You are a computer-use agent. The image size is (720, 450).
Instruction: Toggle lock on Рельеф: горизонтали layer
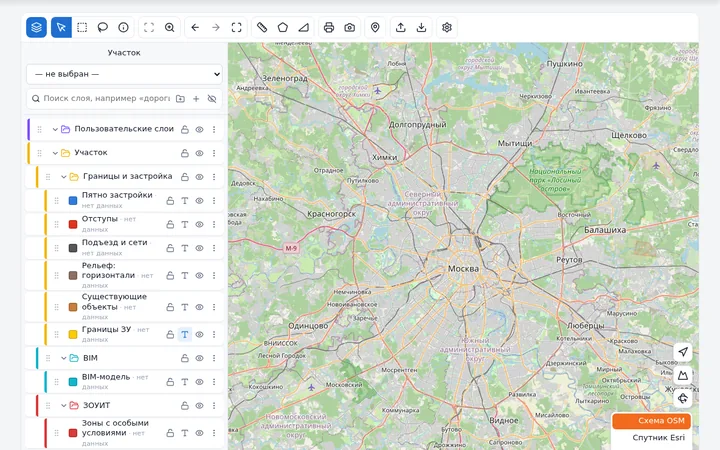click(170, 276)
